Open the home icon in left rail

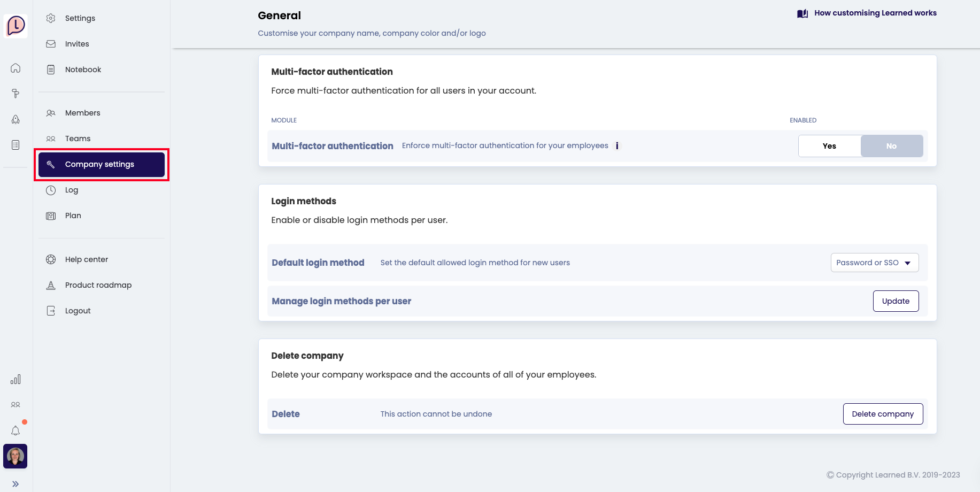pos(16,68)
